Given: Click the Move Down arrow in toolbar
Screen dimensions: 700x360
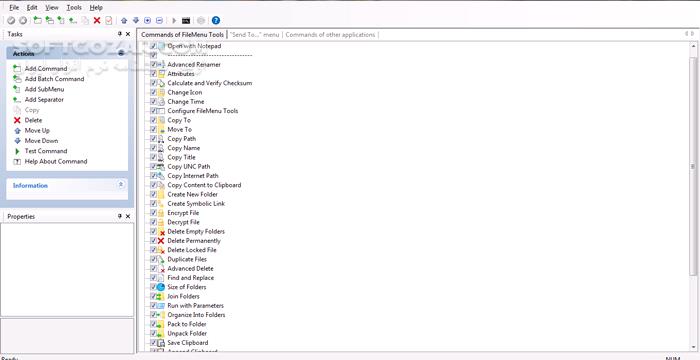Looking at the screenshot, I should [x=136, y=21].
